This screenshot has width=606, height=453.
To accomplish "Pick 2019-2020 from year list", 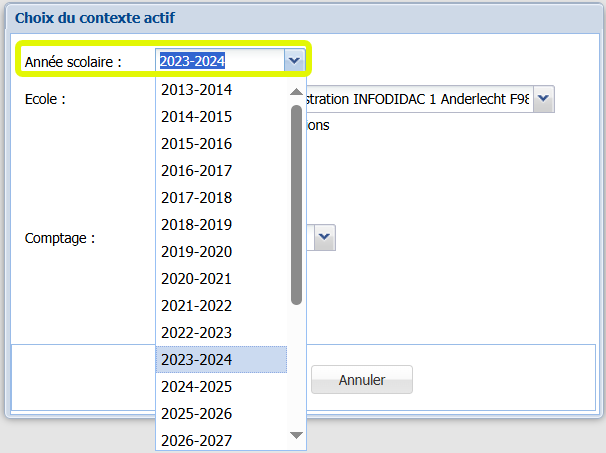I will coord(197,252).
